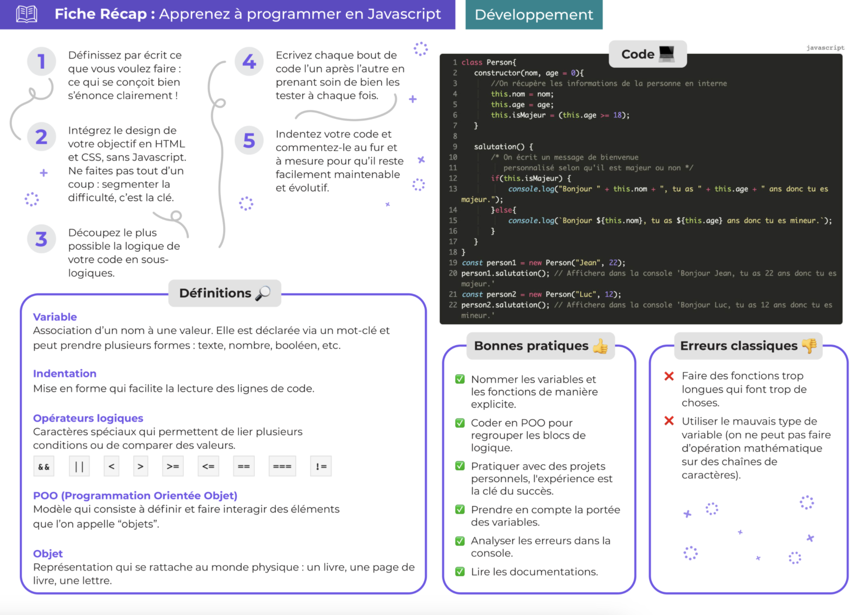
Task: Click the laptop icon next to Code
Action: [667, 54]
